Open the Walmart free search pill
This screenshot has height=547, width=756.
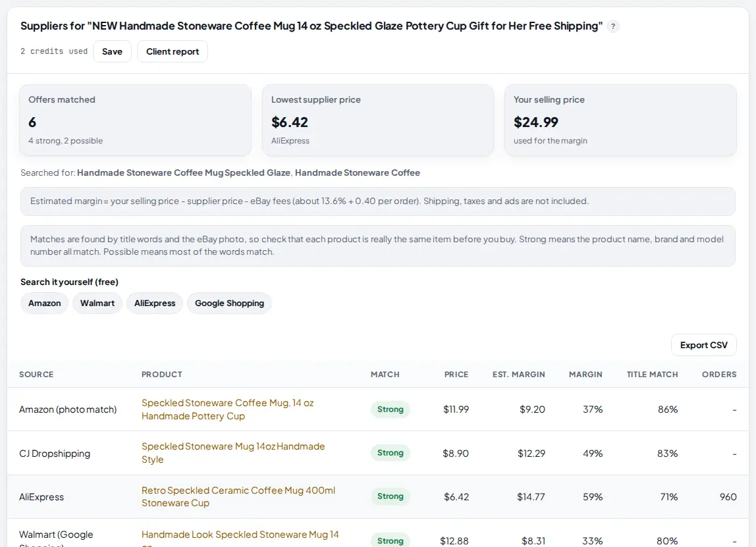[97, 303]
